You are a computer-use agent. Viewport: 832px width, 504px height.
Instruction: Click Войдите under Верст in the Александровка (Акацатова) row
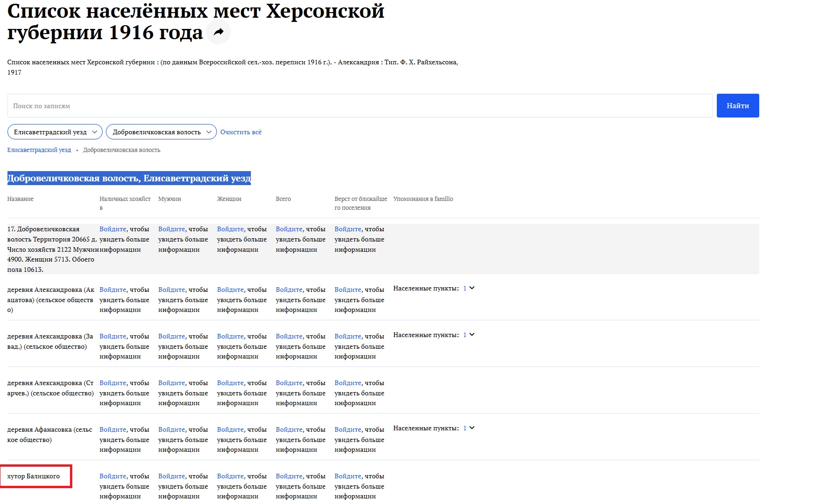pyautogui.click(x=348, y=290)
